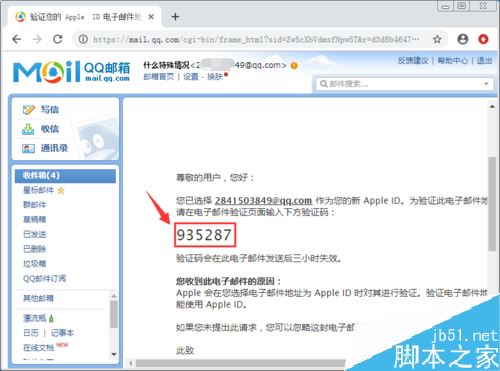Click the horizontal scrollbar left arrow

tap(131, 363)
